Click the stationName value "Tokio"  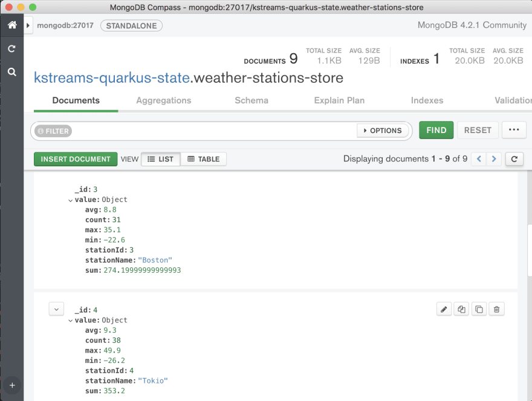click(153, 380)
